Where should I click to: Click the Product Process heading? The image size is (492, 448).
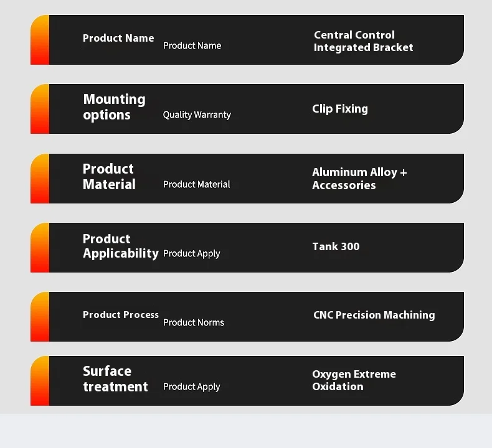(121, 315)
